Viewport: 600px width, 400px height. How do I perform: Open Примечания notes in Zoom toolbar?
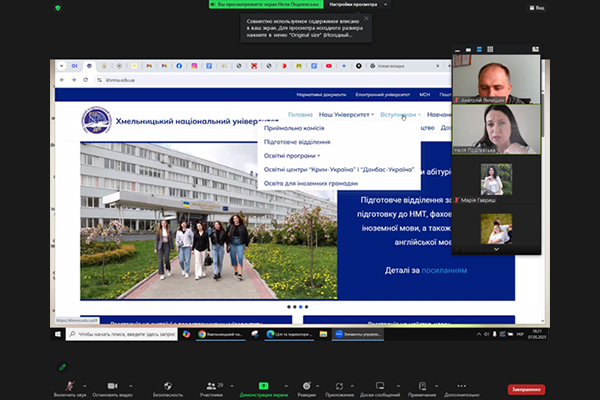(x=422, y=389)
